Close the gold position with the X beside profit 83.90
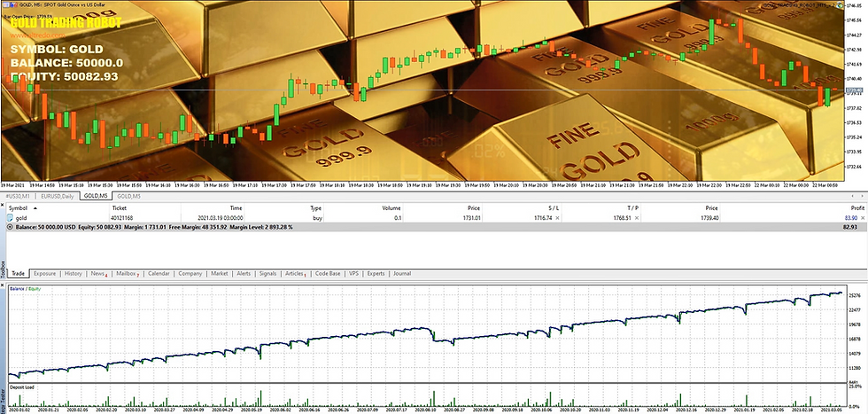Viewport: 868px width, 414px height. 863,218
